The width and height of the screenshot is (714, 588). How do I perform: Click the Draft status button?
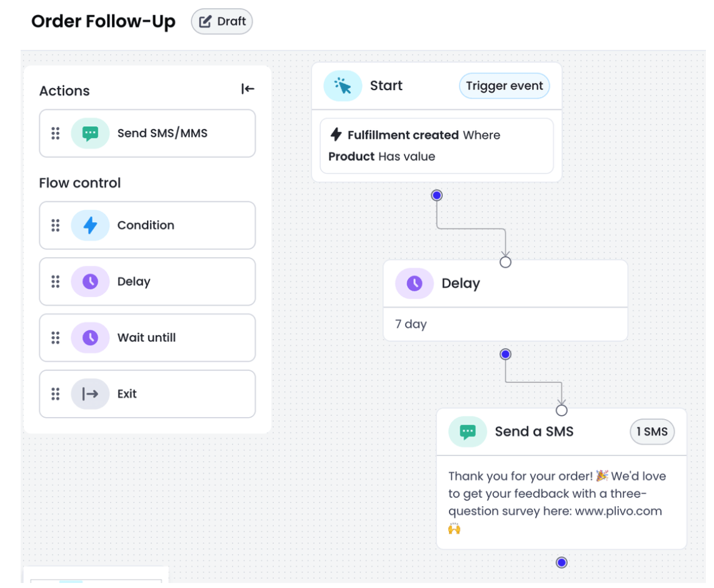pos(223,21)
